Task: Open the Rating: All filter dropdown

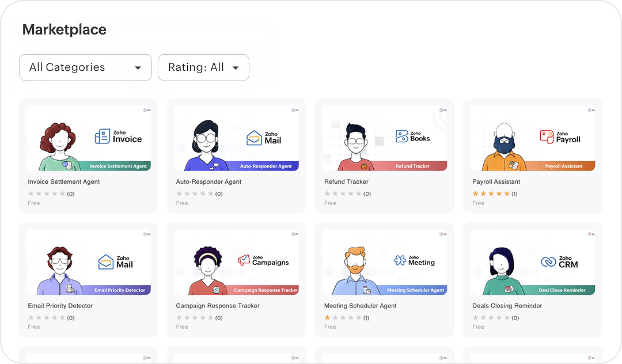Action: [x=203, y=67]
